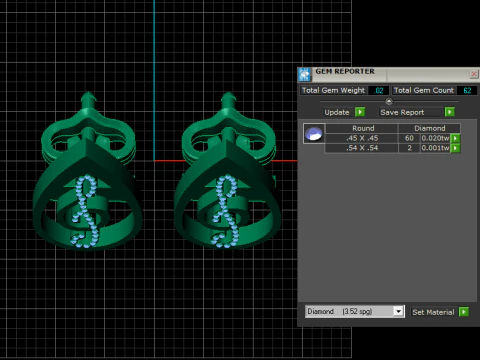Click the 0.020tw weight cell
Screen dimensions: 480x360
pyautogui.click(x=435, y=138)
